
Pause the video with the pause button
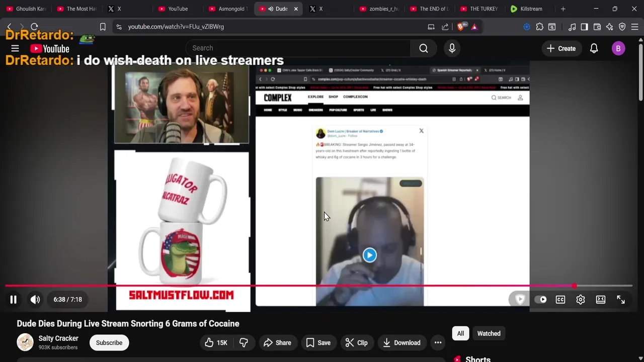click(14, 300)
